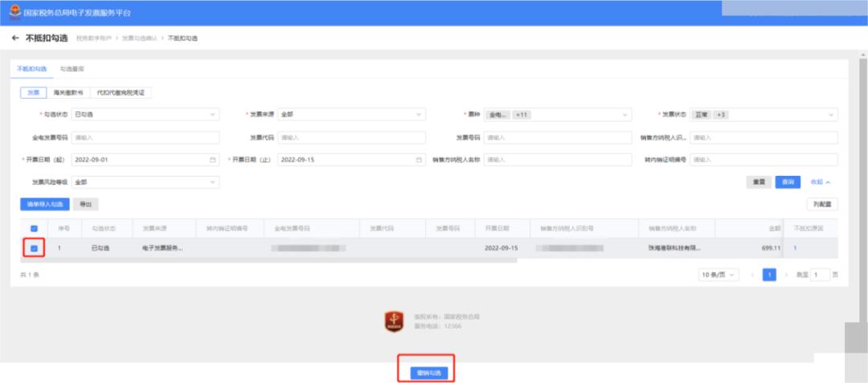
Task: Go to next page arrow in pagination
Action: [785, 275]
